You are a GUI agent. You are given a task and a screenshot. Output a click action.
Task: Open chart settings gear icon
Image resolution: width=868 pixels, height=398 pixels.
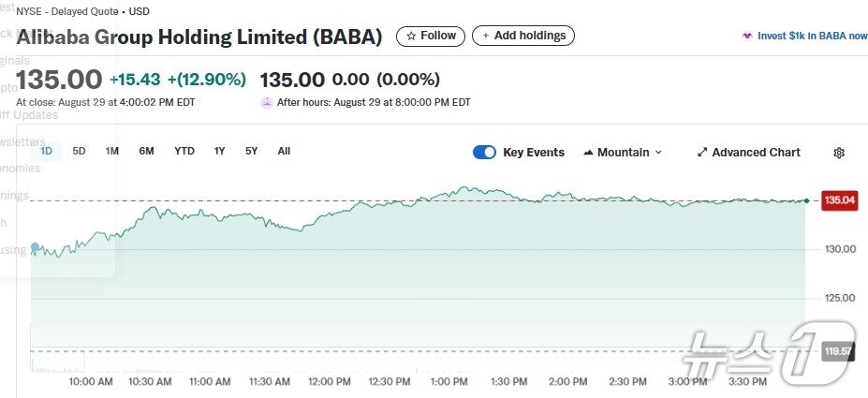point(839,153)
